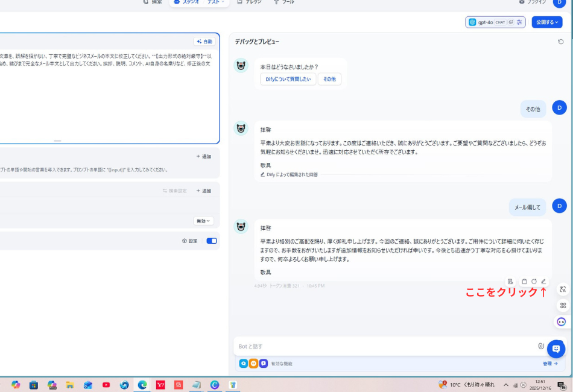Regenerate the response with circular arrow icon
The width and height of the screenshot is (573, 392).
(533, 281)
